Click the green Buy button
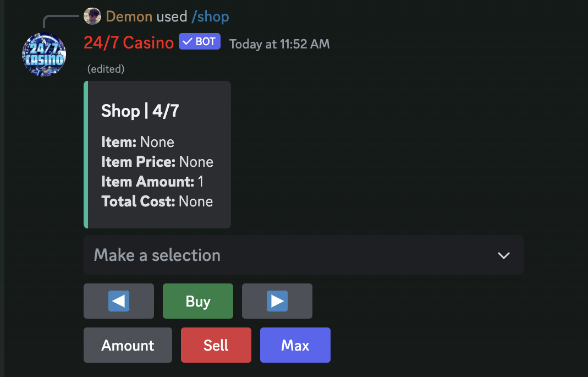The width and height of the screenshot is (588, 377). pos(198,301)
